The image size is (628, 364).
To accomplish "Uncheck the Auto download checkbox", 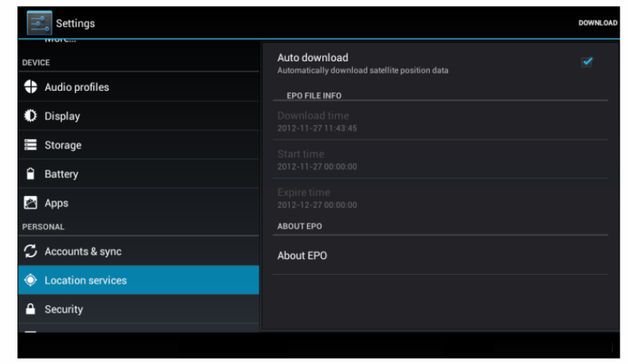I will 587,61.
